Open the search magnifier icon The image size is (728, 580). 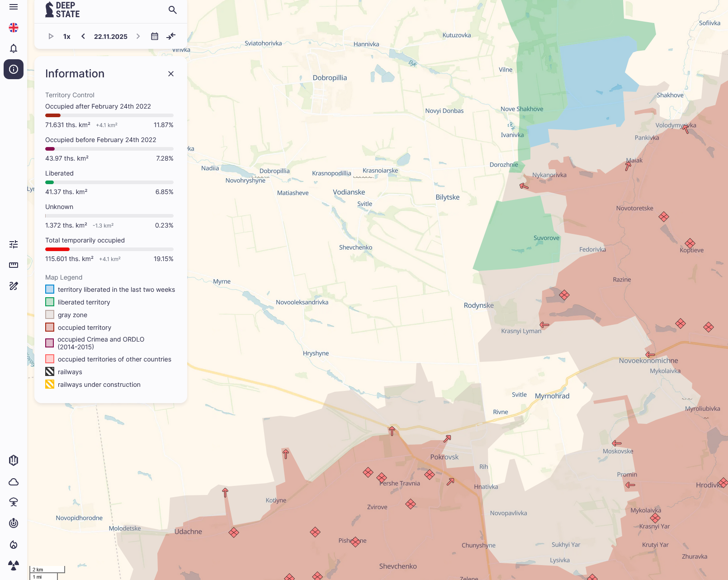pyautogui.click(x=172, y=10)
